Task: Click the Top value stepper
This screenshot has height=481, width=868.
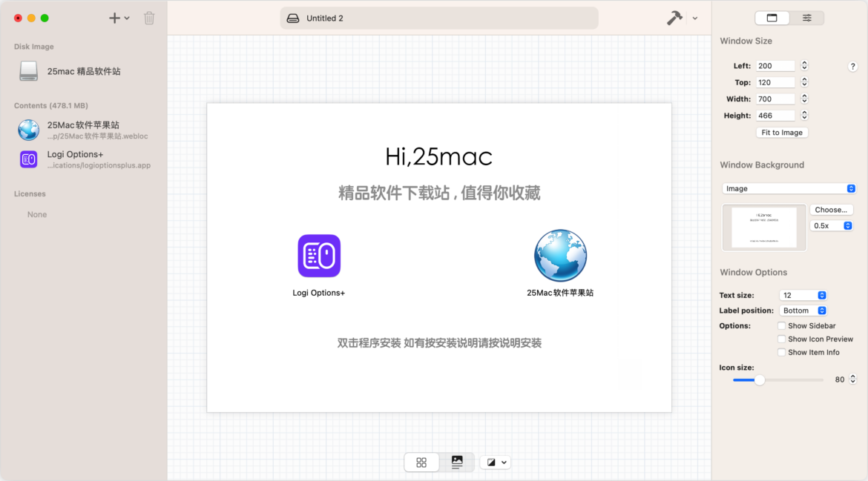Action: coord(804,82)
